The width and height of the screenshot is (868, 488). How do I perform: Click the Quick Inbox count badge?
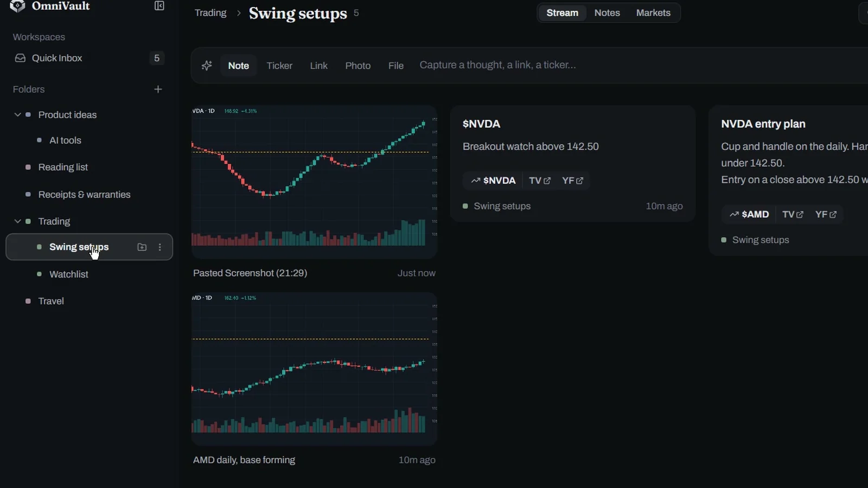click(x=157, y=58)
